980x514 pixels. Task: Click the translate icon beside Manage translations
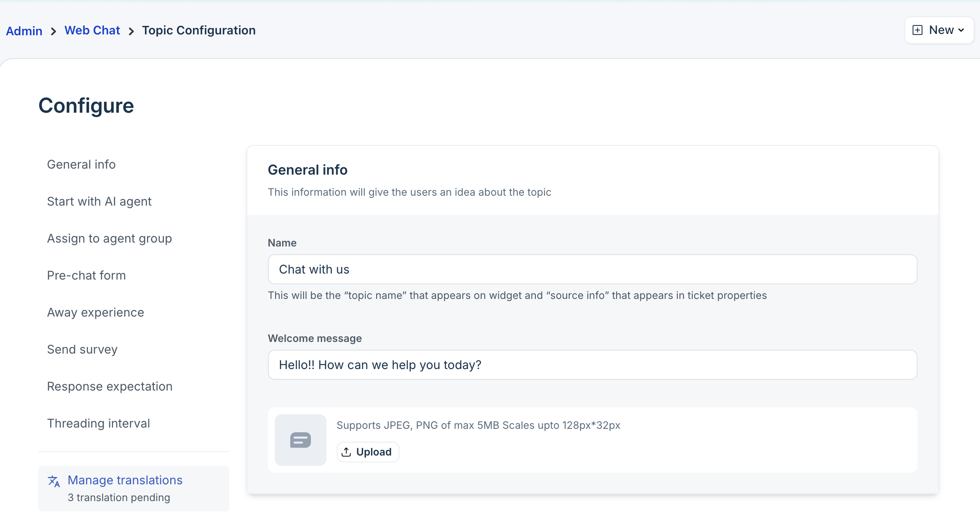click(54, 481)
